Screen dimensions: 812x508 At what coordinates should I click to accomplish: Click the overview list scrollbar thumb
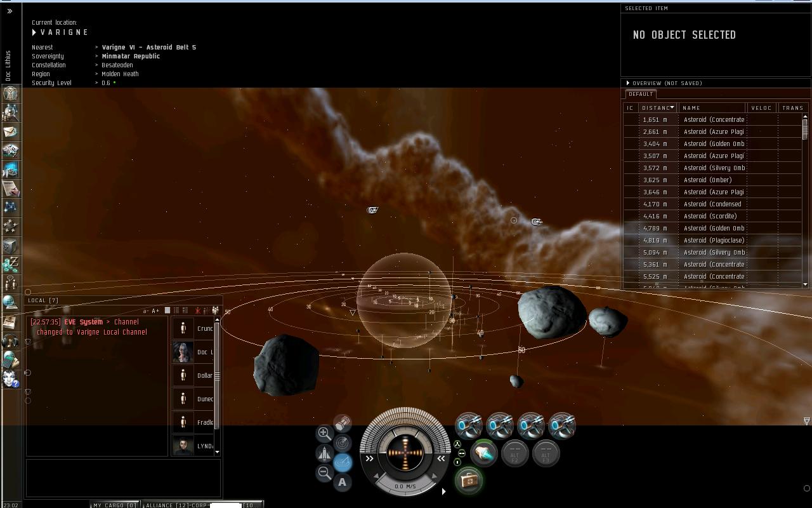[805, 129]
